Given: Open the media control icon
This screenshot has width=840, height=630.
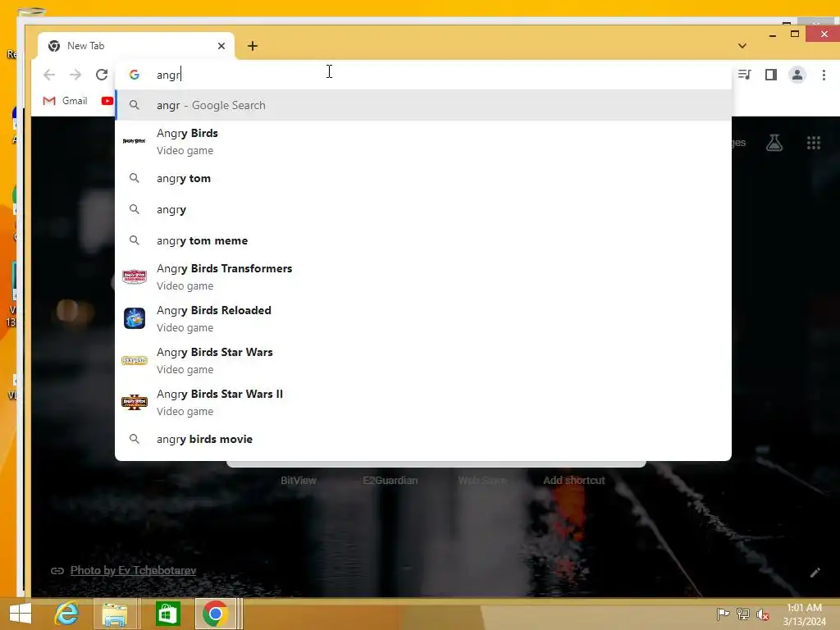Looking at the screenshot, I should tap(745, 75).
